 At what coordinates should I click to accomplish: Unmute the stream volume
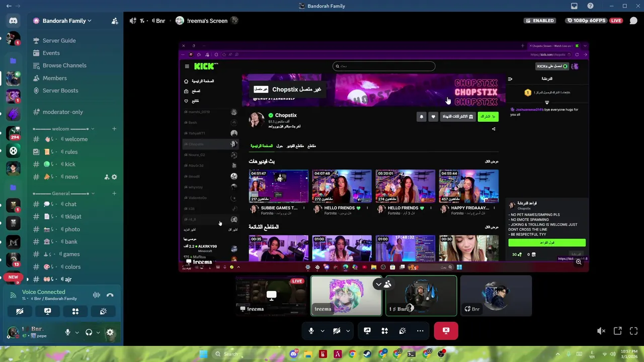[x=601, y=331]
